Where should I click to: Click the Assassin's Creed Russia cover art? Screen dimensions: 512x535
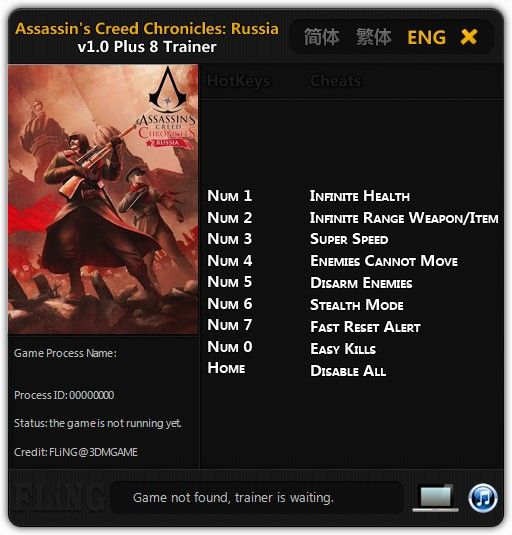[103, 199]
